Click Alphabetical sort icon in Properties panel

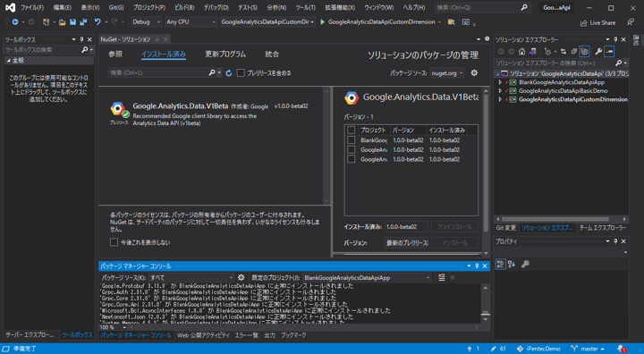tap(512, 264)
